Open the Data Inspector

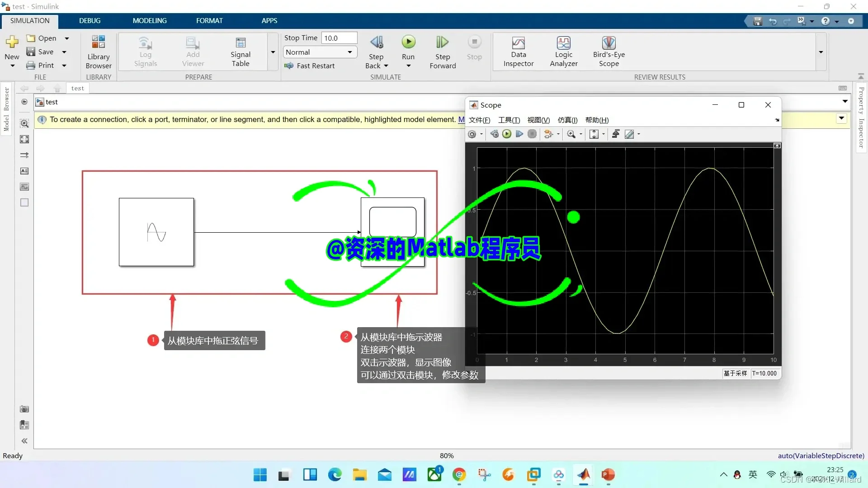(518, 43)
